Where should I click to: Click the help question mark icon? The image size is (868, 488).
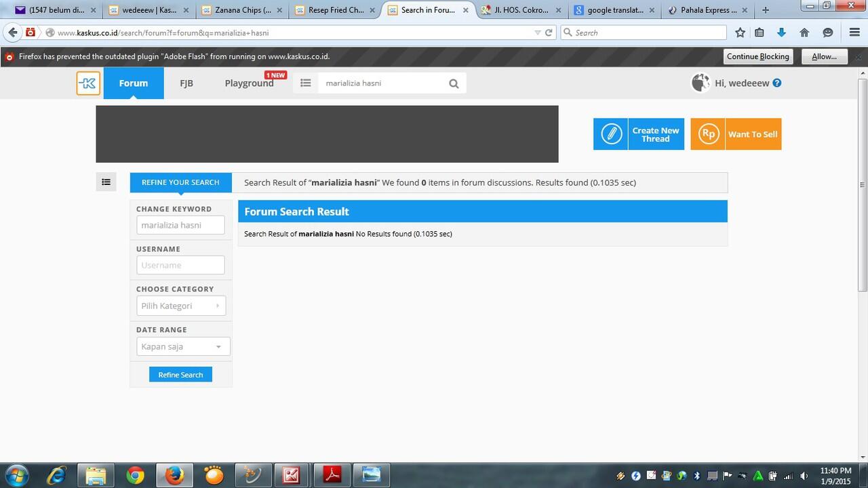pos(777,83)
